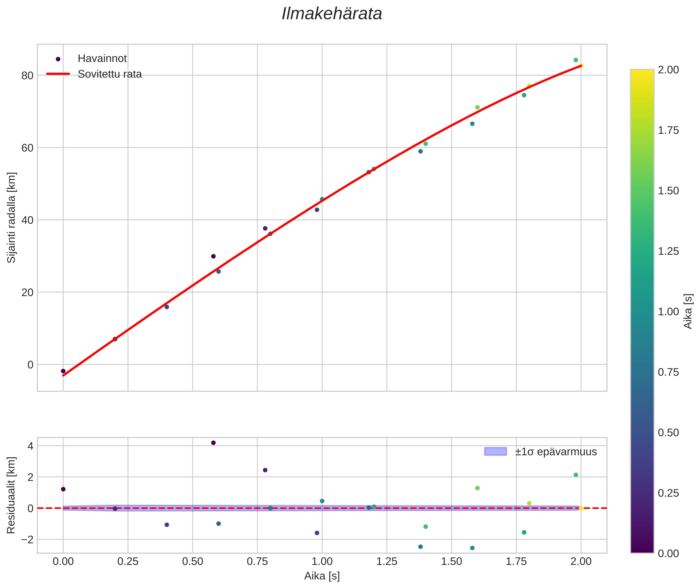The image size is (700, 588).
Task: Click the highest residual point above 4 km
Action: tap(213, 443)
